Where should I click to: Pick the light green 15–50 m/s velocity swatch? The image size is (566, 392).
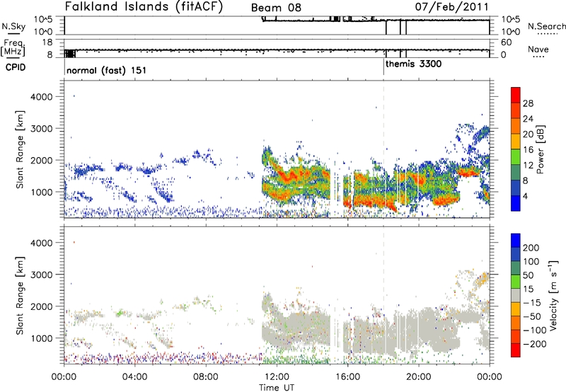point(516,282)
